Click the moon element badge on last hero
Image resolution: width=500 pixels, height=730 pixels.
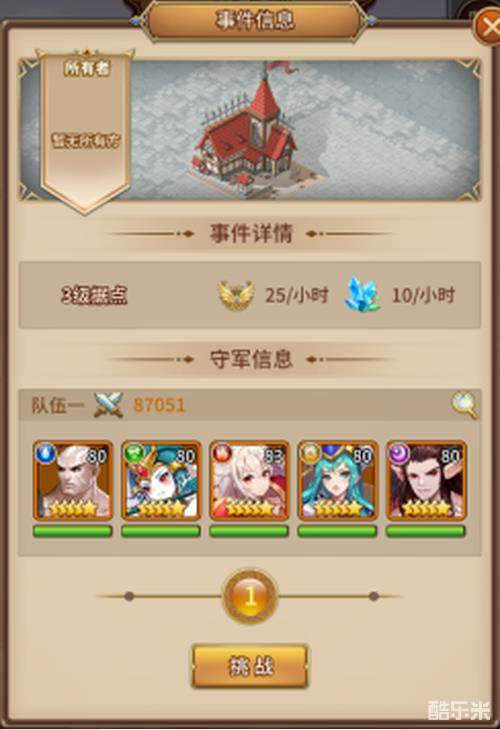pos(399,453)
